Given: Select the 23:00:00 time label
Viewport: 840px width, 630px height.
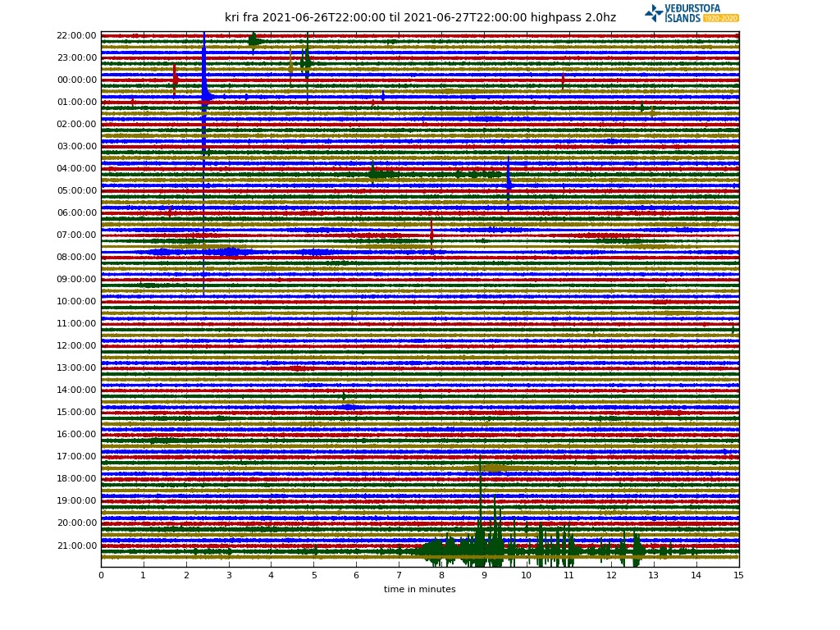Looking at the screenshot, I should (x=76, y=57).
